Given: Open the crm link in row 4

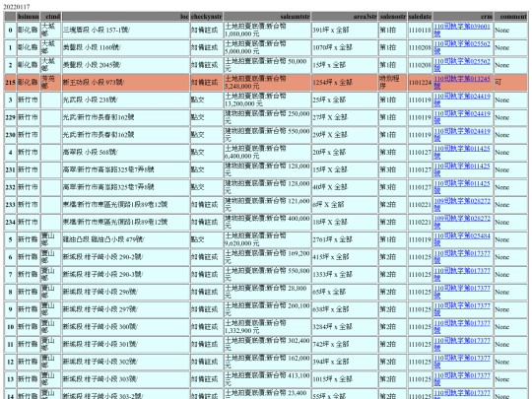Looking at the screenshot, I should [462, 152].
